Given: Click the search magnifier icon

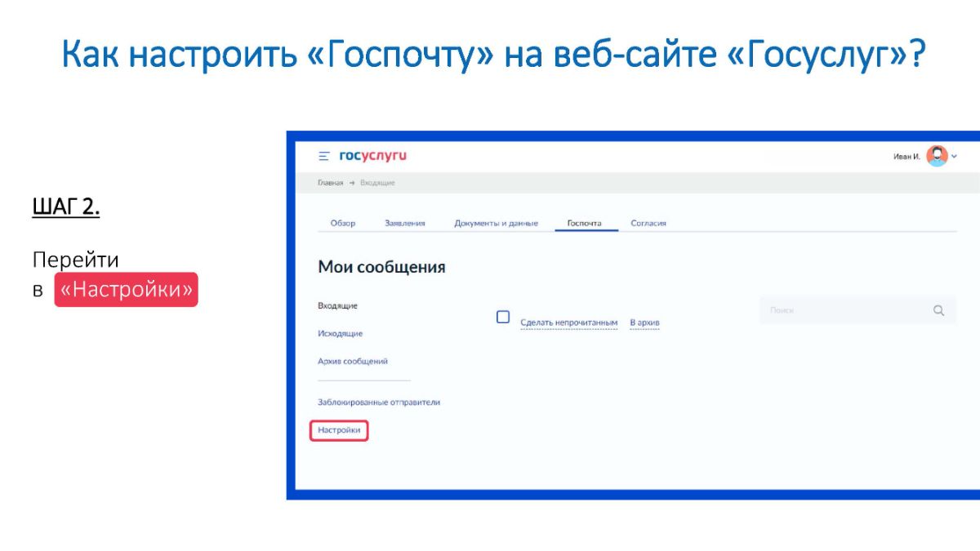Looking at the screenshot, I should 938,310.
